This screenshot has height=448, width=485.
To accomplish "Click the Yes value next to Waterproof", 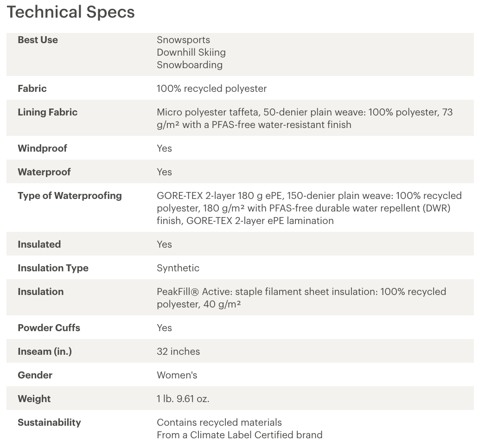I will point(164,172).
